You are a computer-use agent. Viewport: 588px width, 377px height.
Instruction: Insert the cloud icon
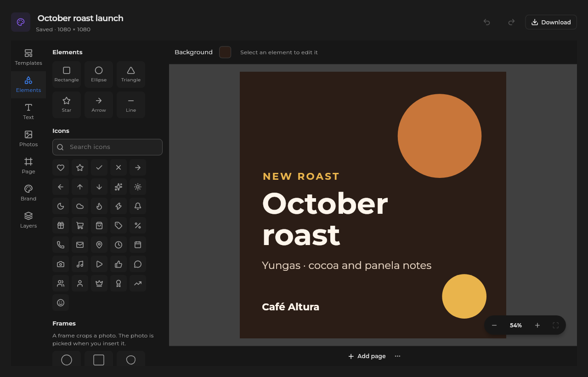(x=80, y=206)
